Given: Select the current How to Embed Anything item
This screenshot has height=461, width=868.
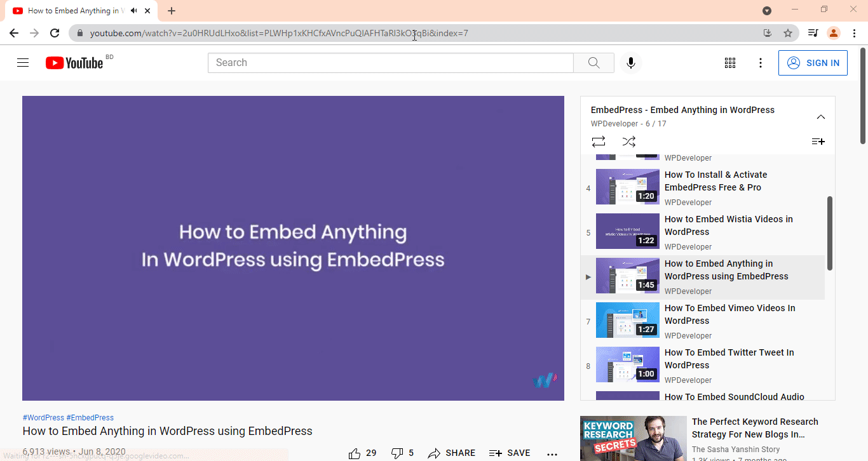Looking at the screenshot, I should (703, 277).
